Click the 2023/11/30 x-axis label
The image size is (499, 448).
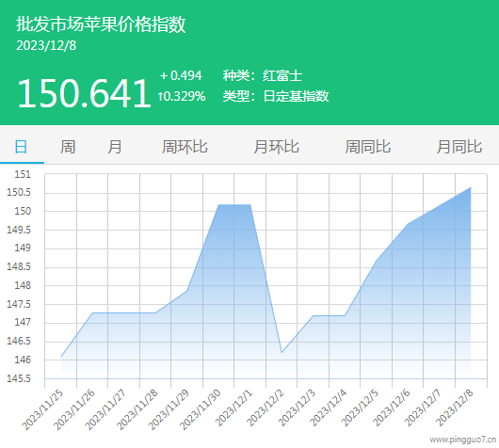point(201,409)
